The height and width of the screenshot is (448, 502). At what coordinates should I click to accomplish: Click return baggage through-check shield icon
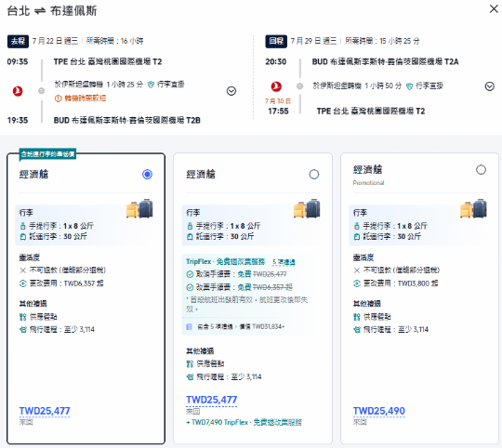(409, 86)
